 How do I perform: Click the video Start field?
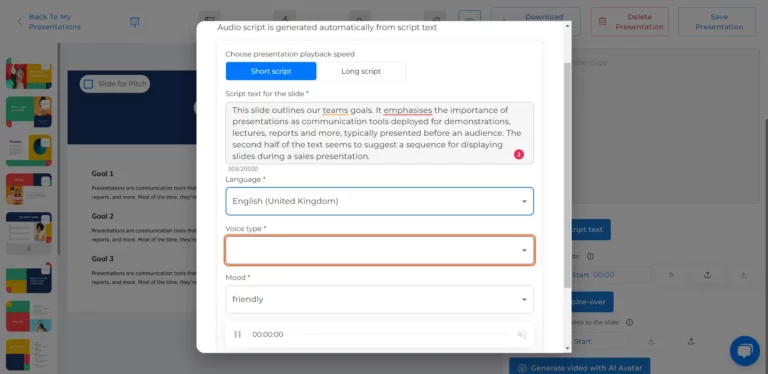[599, 341]
